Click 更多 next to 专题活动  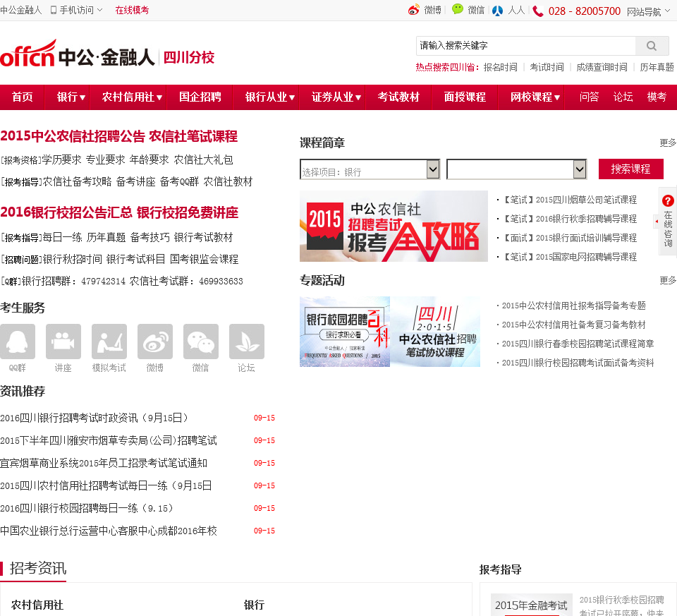point(668,281)
